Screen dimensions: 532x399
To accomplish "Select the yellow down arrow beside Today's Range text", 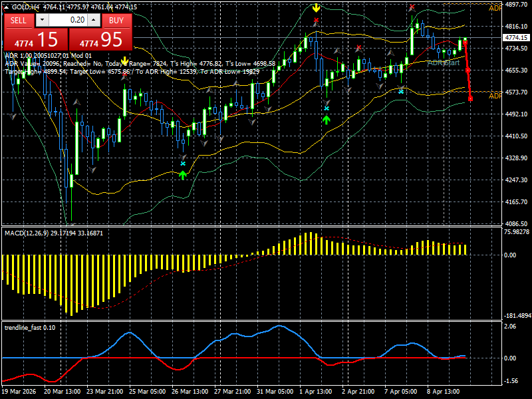I will pyautogui.click(x=124, y=61).
